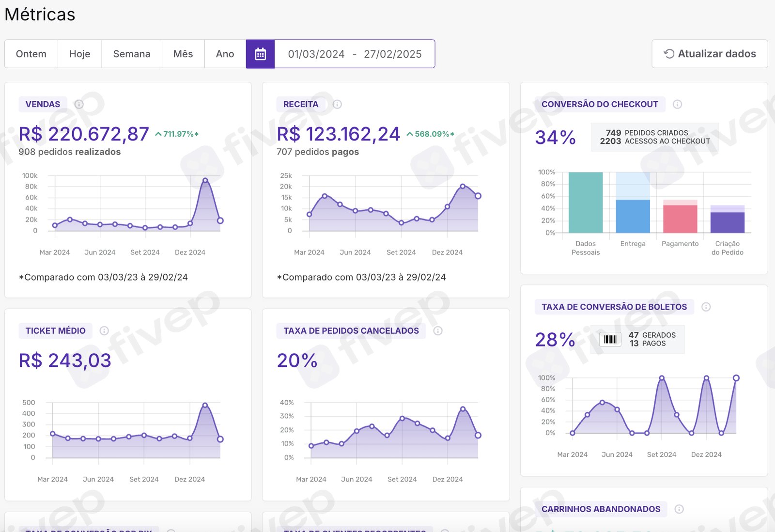Choose the Semana period filter
Viewport: 775px width, 532px height.
(132, 54)
